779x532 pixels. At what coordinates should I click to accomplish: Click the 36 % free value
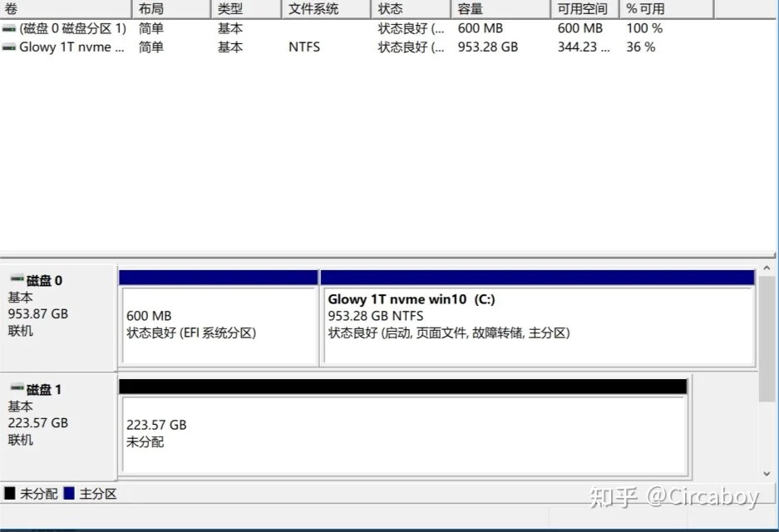tap(641, 47)
